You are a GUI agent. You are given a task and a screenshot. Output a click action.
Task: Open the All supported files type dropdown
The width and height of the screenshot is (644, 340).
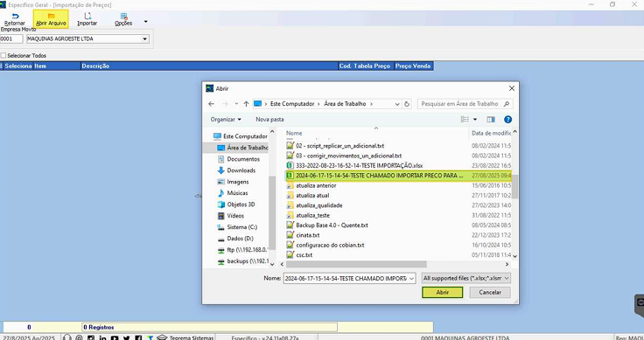(466, 278)
